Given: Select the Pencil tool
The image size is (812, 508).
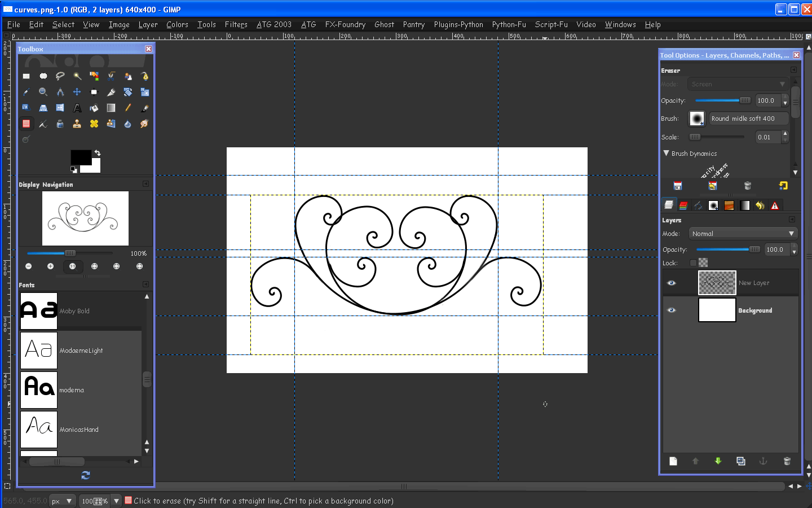Looking at the screenshot, I should [x=127, y=107].
